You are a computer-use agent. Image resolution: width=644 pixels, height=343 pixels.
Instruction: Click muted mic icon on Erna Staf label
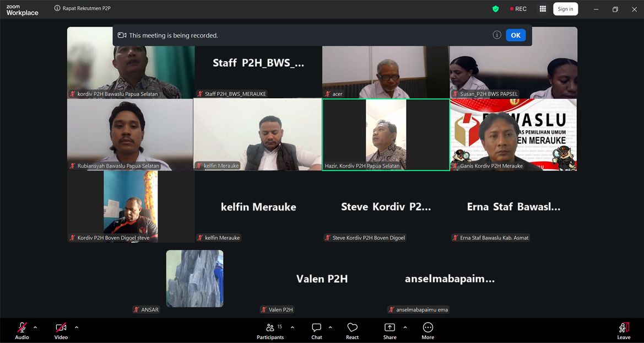pos(456,238)
